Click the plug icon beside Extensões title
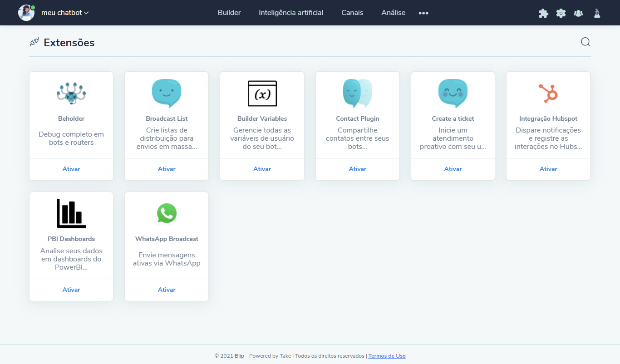Image resolution: width=620 pixels, height=364 pixels. pos(34,43)
